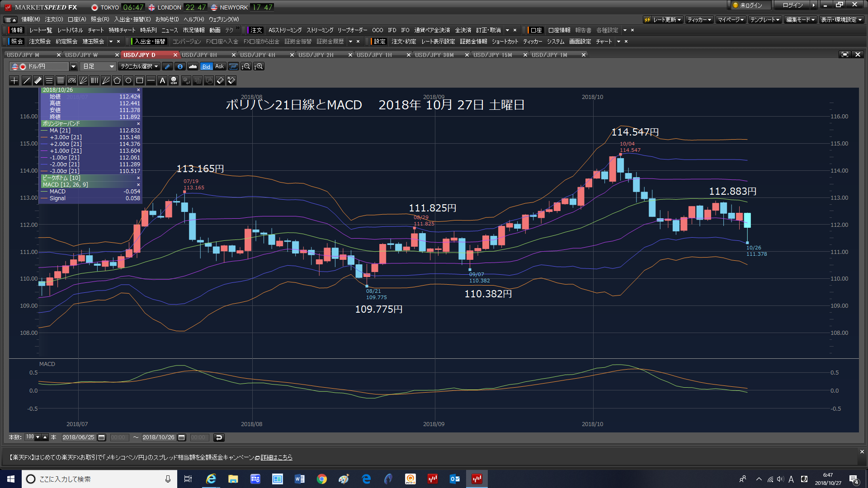Select the crosshair cursor tool
The image size is (868, 488).
click(14, 80)
